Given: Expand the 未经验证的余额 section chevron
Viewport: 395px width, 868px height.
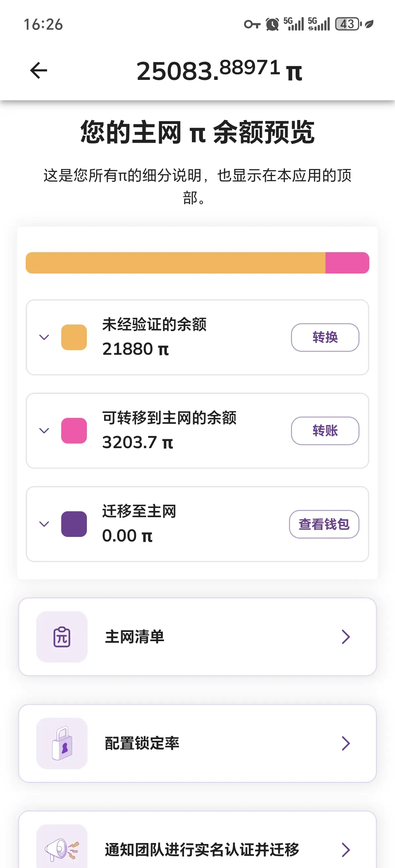Looking at the screenshot, I should [x=44, y=337].
